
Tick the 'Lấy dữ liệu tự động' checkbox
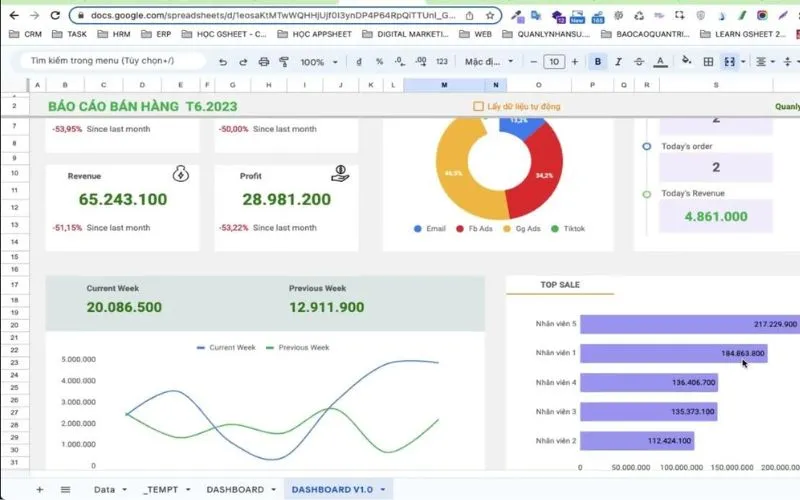tap(478, 106)
